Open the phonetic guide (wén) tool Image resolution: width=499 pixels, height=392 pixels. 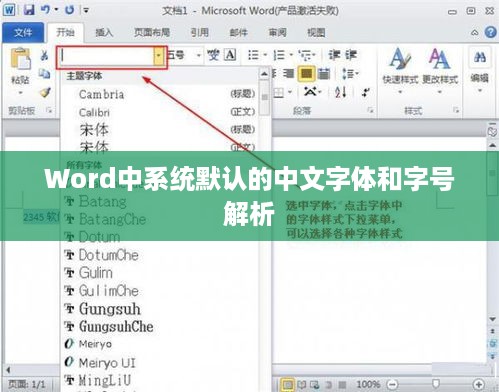click(x=214, y=55)
